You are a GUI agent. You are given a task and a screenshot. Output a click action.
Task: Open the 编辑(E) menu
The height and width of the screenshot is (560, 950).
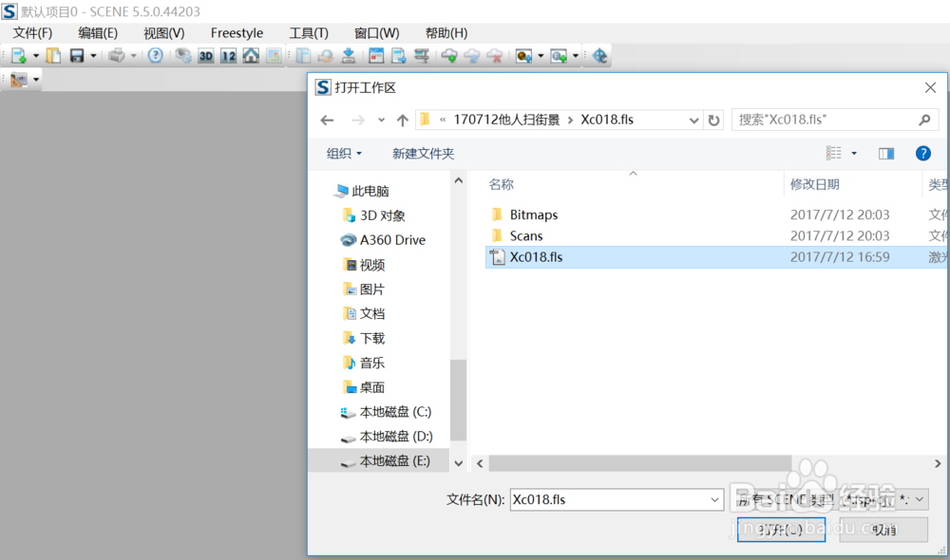click(x=98, y=32)
